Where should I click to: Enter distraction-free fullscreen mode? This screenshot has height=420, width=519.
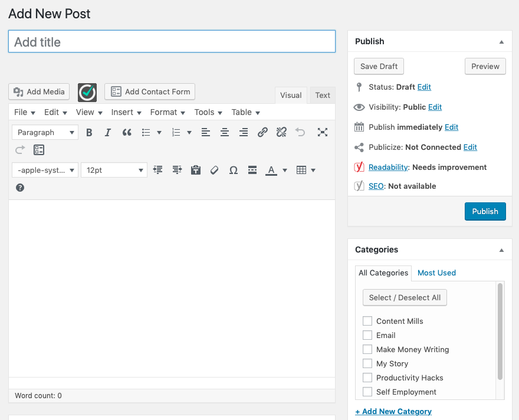pos(322,133)
